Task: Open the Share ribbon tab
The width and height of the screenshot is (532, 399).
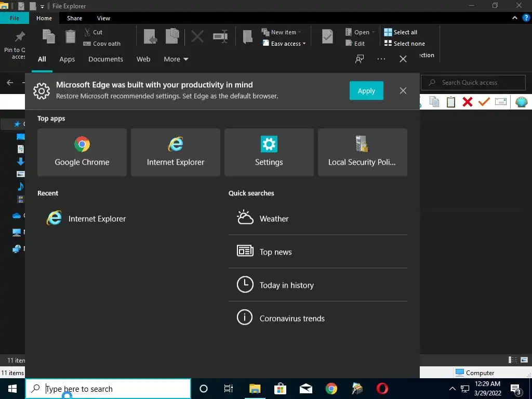Action: 74,18
